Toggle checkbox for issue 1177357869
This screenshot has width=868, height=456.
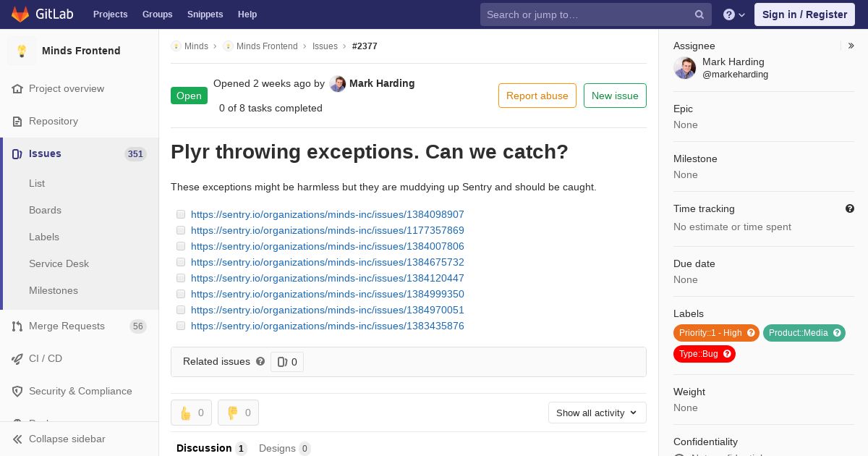click(x=181, y=230)
